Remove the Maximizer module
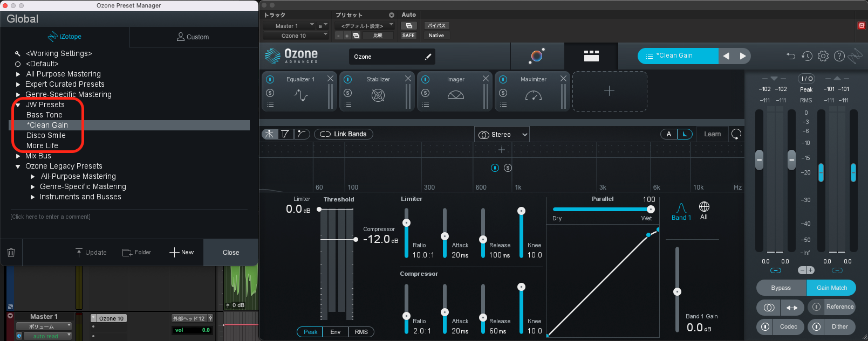Screen dimensions: 868x341 point(564,79)
